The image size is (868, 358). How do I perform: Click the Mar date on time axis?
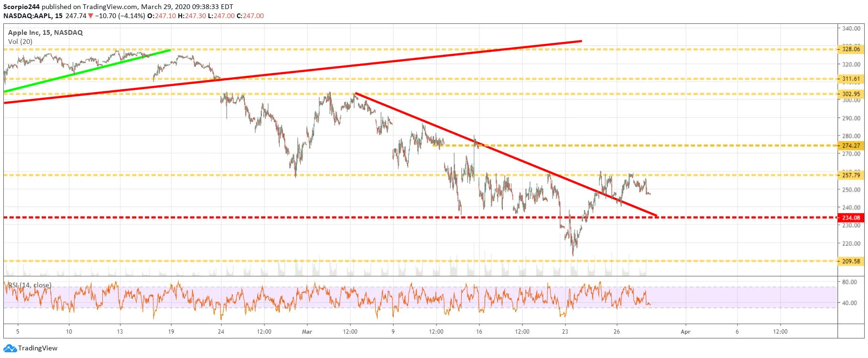(x=307, y=331)
